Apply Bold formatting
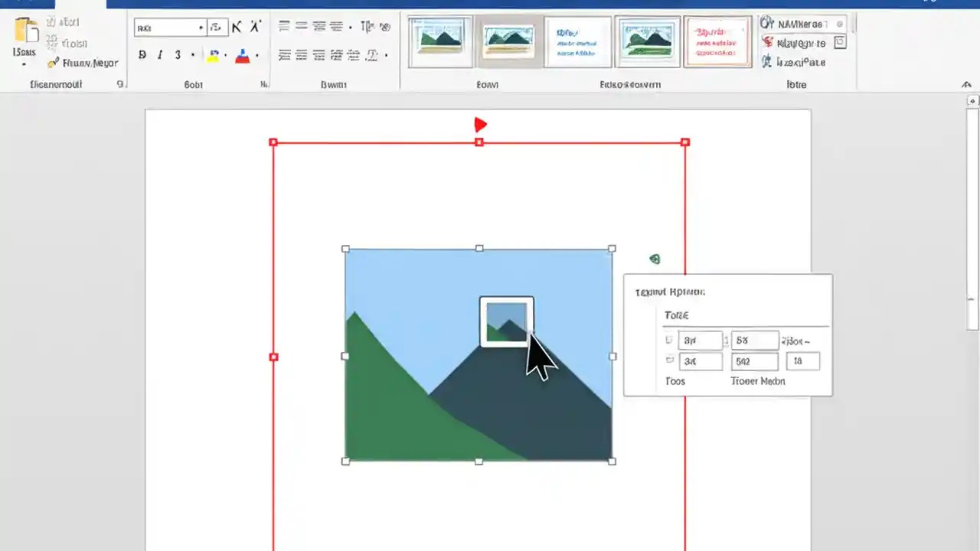The width and height of the screenshot is (980, 551). [x=142, y=54]
